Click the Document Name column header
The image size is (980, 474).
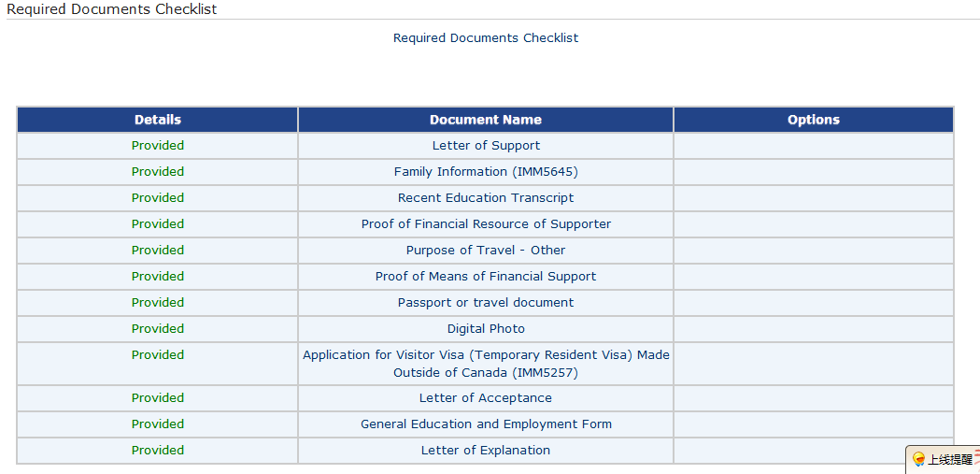pyautogui.click(x=486, y=120)
